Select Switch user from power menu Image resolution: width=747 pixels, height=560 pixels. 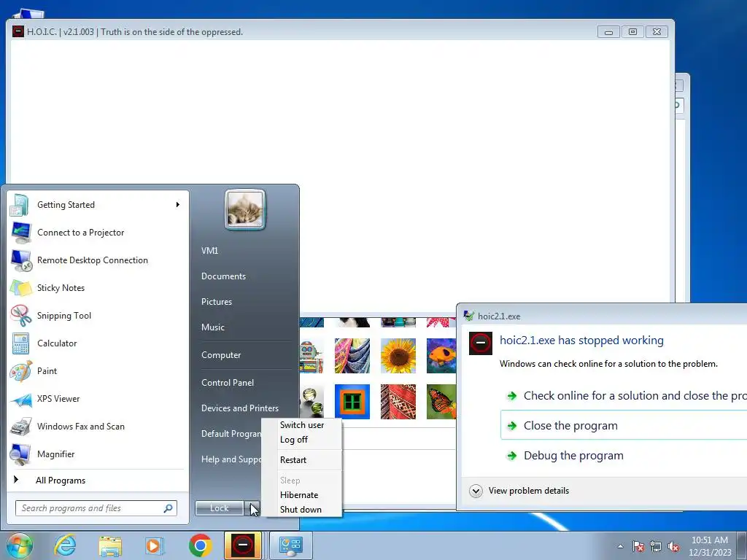tap(302, 425)
